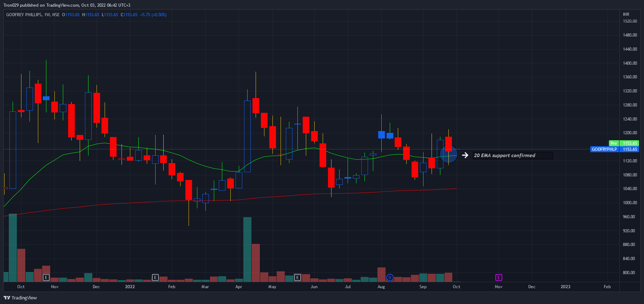This screenshot has width=644, height=304.
Task: Click the low value L1153.65
Action: click(x=110, y=15)
